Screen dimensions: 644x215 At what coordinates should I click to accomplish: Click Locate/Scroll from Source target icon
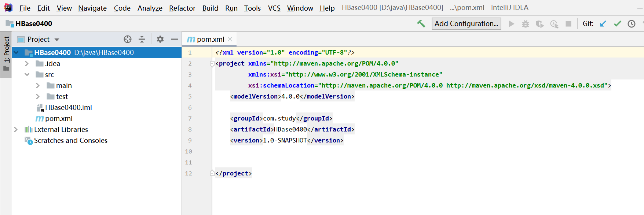point(128,39)
